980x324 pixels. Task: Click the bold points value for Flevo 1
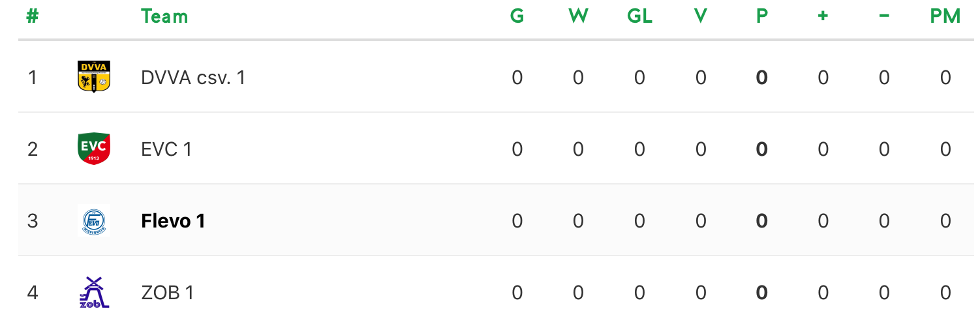coord(761,221)
